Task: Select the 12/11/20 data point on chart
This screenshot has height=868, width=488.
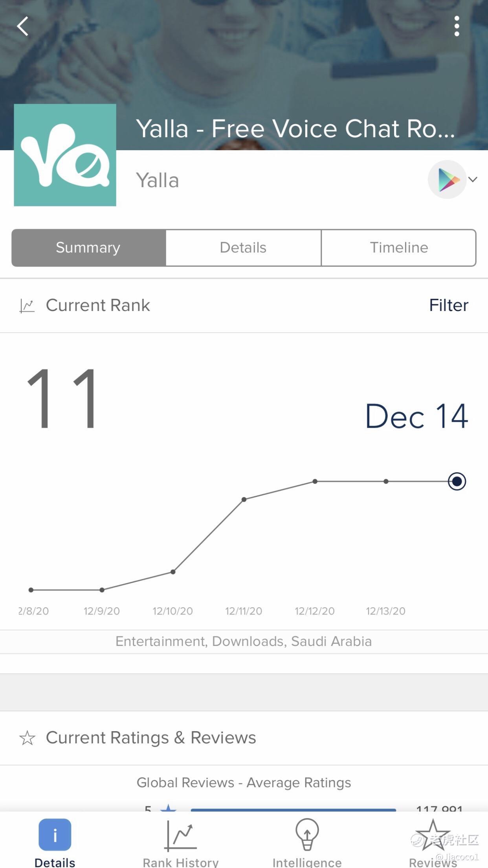Action: (x=244, y=499)
